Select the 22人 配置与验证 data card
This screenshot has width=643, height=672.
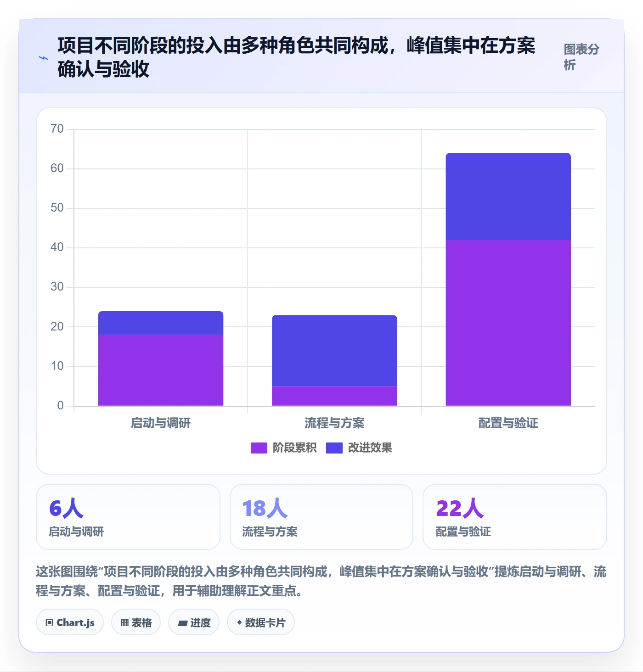pos(515,517)
